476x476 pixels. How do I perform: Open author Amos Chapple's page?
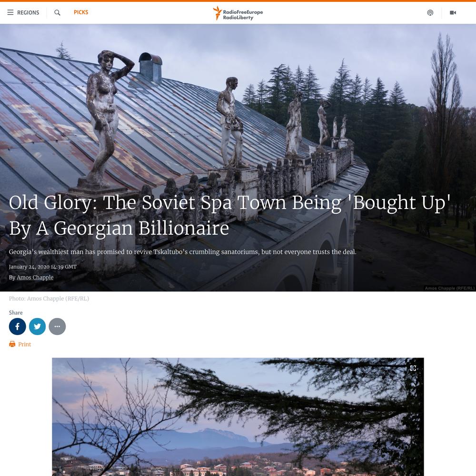(35, 277)
